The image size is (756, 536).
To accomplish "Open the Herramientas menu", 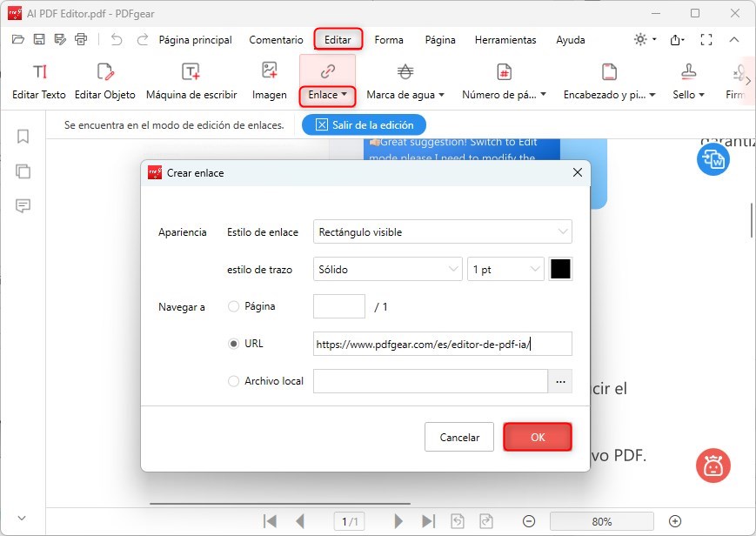I will [x=505, y=39].
